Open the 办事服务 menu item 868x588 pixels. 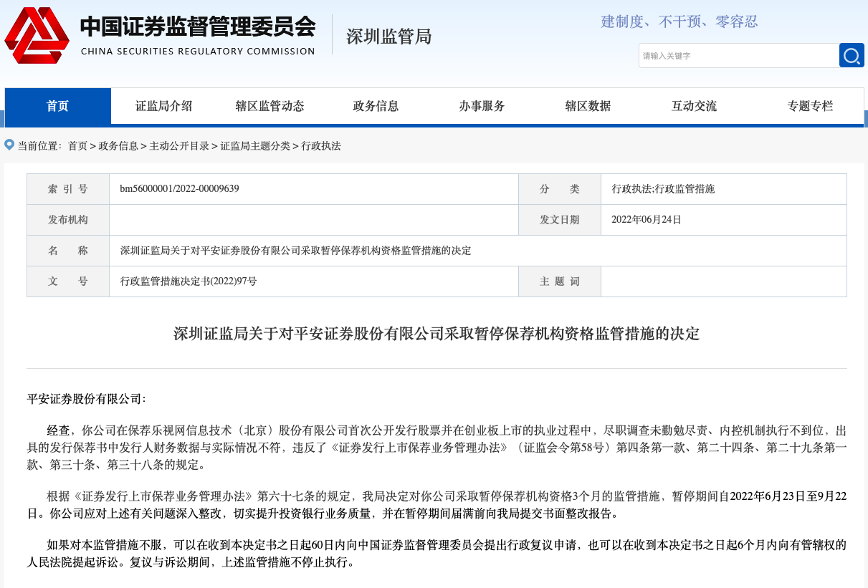coord(482,106)
